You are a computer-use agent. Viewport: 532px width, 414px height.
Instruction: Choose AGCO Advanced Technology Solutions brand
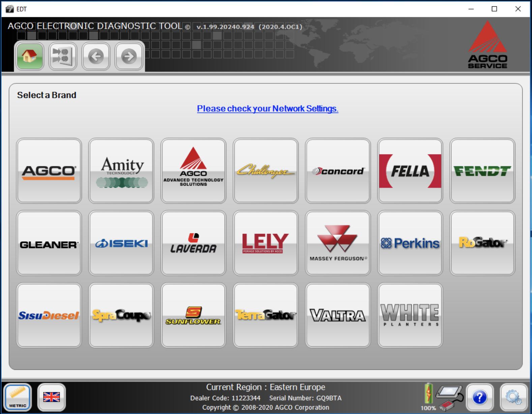tap(194, 171)
